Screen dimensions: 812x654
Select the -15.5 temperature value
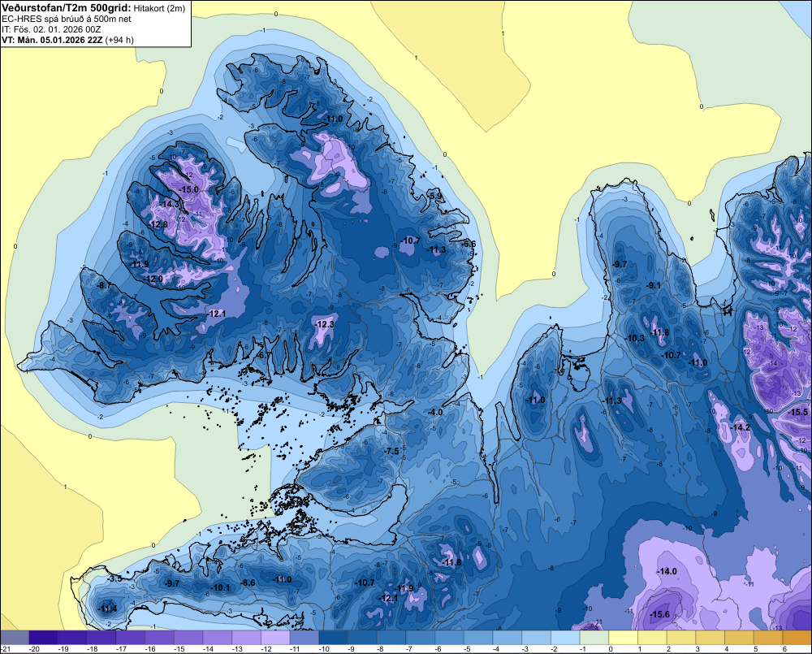[x=797, y=413]
